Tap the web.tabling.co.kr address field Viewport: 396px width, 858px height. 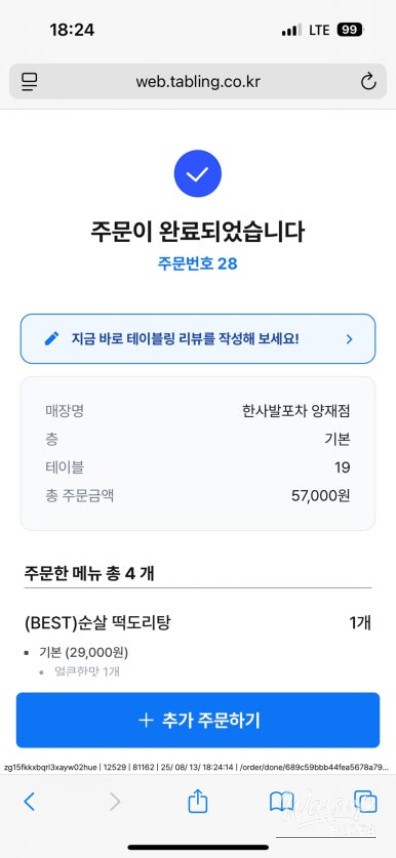[197, 82]
